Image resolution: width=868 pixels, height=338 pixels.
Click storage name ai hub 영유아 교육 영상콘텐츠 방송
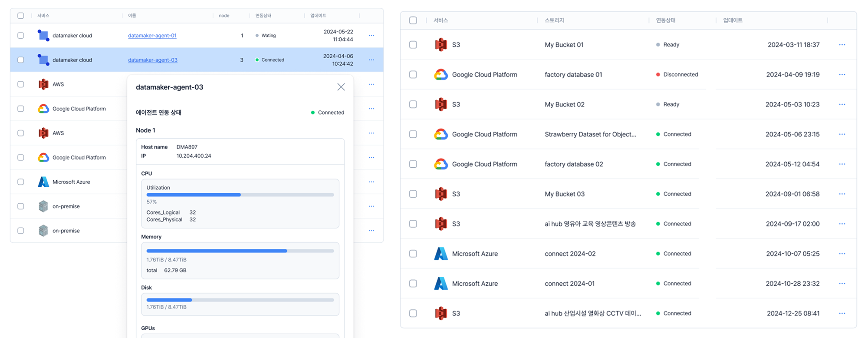tap(590, 224)
